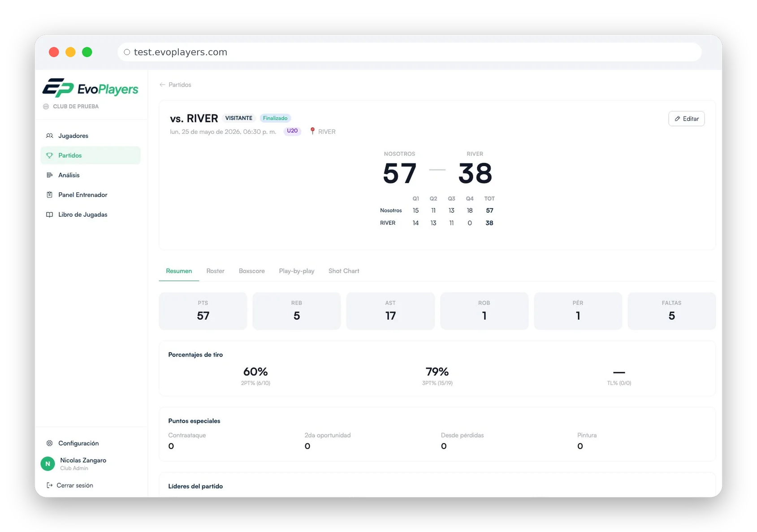757x532 pixels.
Task: Click the Finalizado status badge
Action: point(275,118)
